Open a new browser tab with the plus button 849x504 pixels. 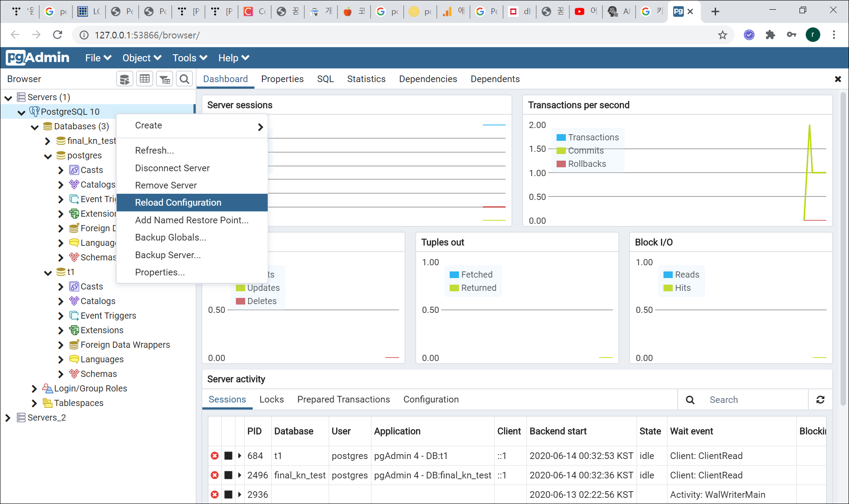(715, 11)
